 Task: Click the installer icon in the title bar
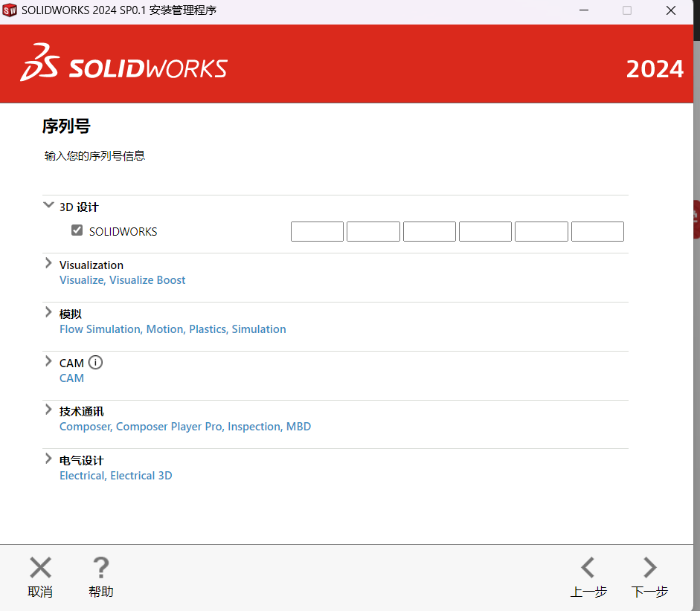(11, 10)
